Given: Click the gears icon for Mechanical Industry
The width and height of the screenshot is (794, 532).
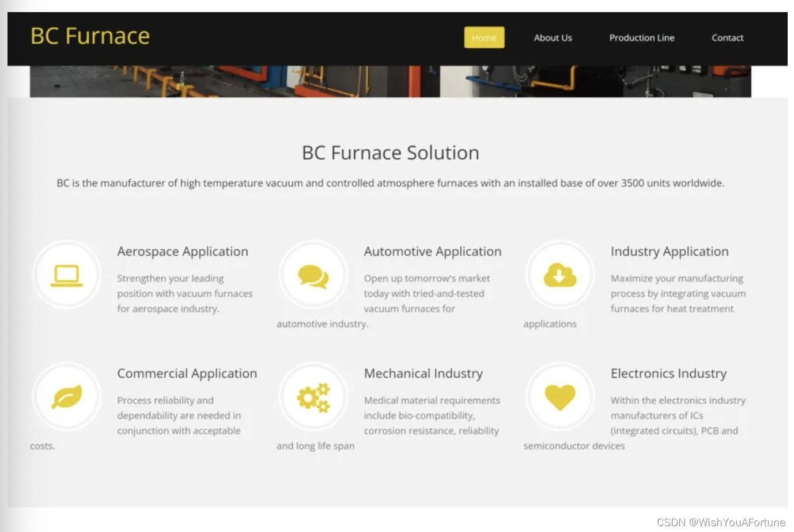Looking at the screenshot, I should (313, 397).
